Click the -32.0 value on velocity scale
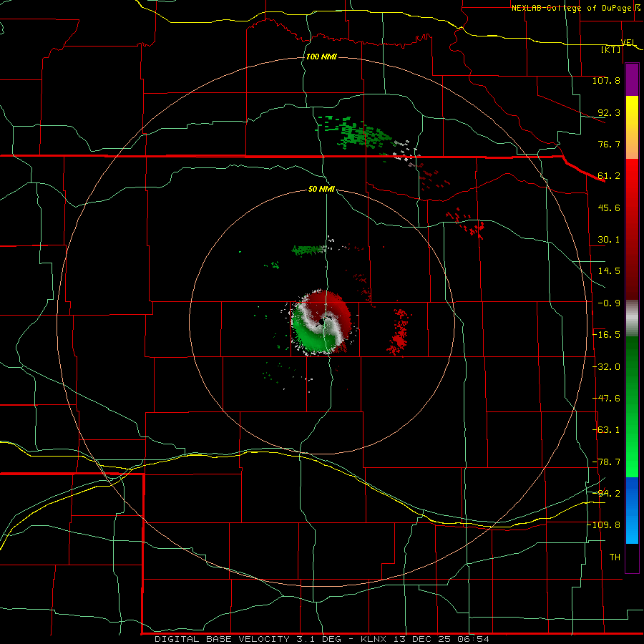This screenshot has height=644, width=644. pos(606,367)
